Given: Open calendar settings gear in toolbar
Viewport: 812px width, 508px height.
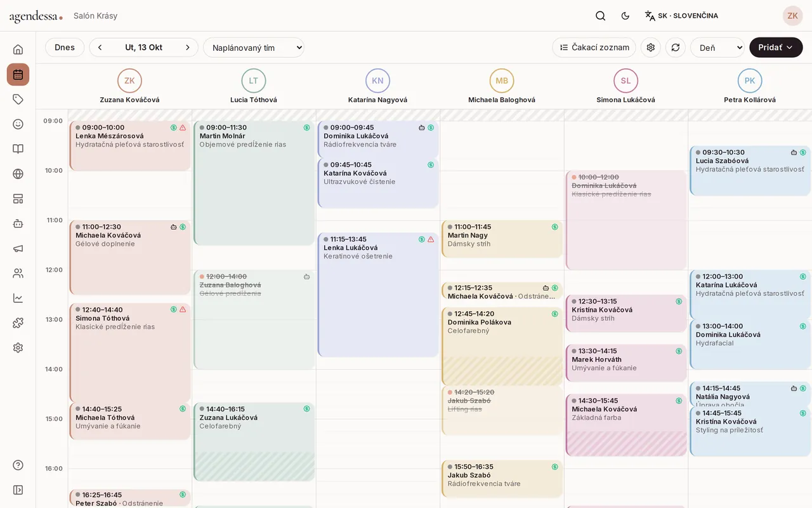Looking at the screenshot, I should 650,48.
